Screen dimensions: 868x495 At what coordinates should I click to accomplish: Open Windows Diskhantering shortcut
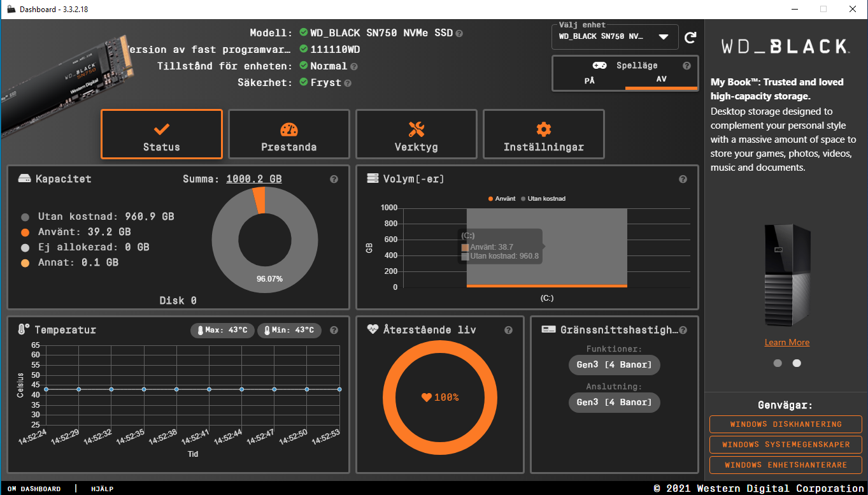pos(786,424)
